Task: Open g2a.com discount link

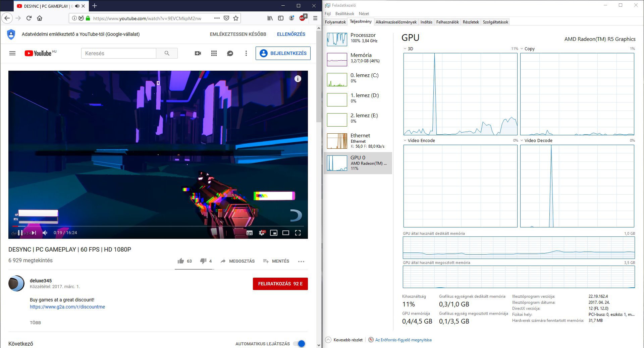Action: (x=67, y=307)
